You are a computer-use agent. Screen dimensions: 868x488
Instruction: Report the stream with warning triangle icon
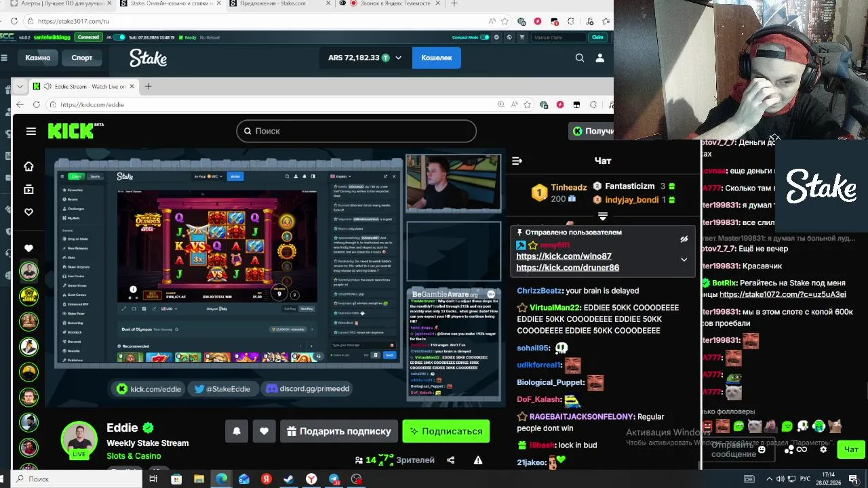(478, 460)
